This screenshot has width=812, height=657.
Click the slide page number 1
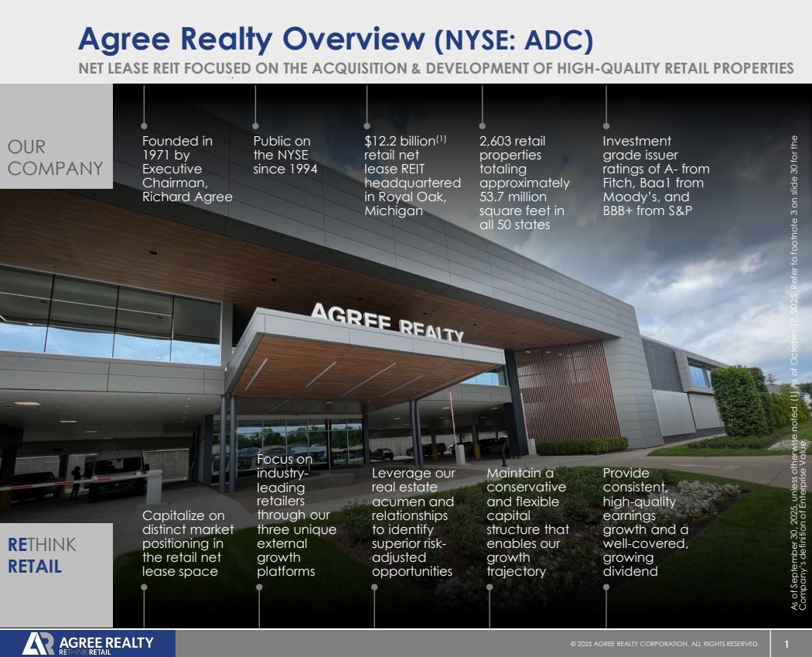pyautogui.click(x=786, y=644)
